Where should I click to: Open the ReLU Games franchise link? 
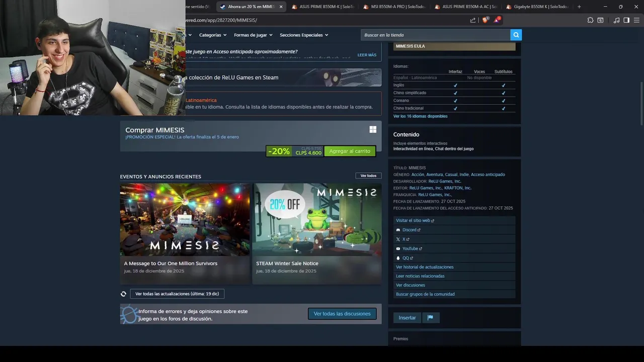click(435, 195)
